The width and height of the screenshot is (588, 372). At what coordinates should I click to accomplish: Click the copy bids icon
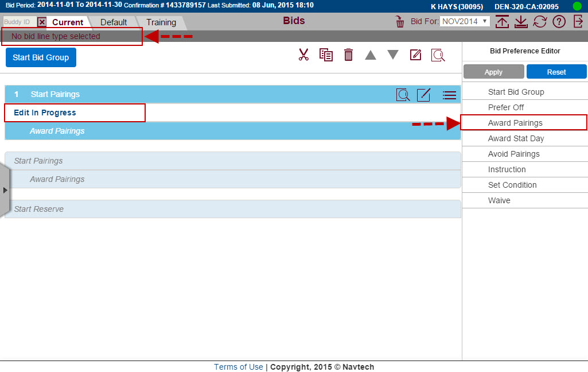326,55
